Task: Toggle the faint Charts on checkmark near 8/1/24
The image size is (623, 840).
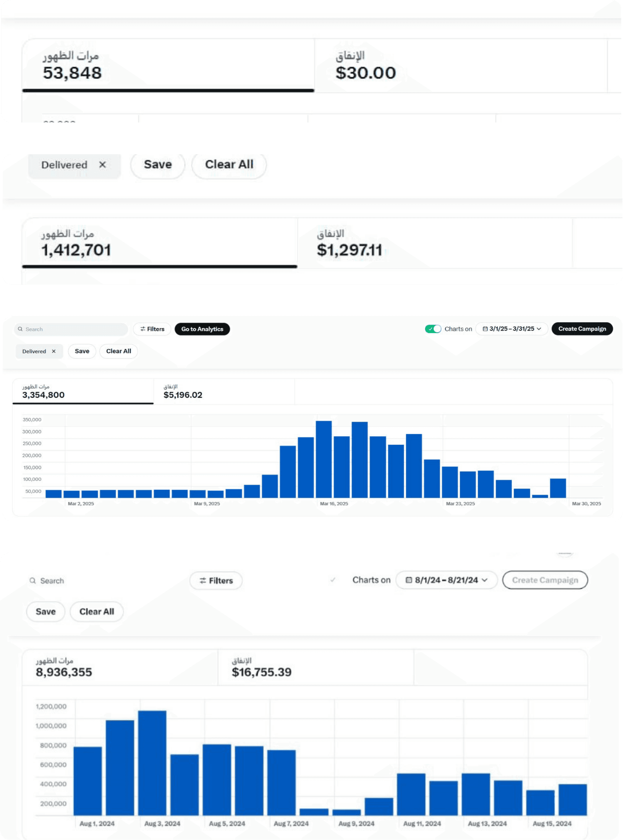Action: click(333, 580)
